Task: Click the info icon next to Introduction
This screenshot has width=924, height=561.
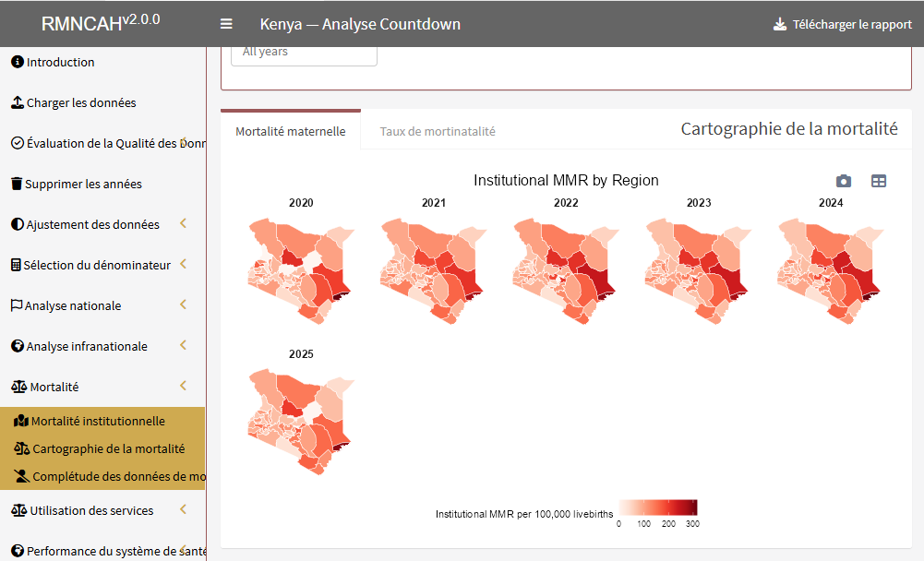Action: click(18, 61)
